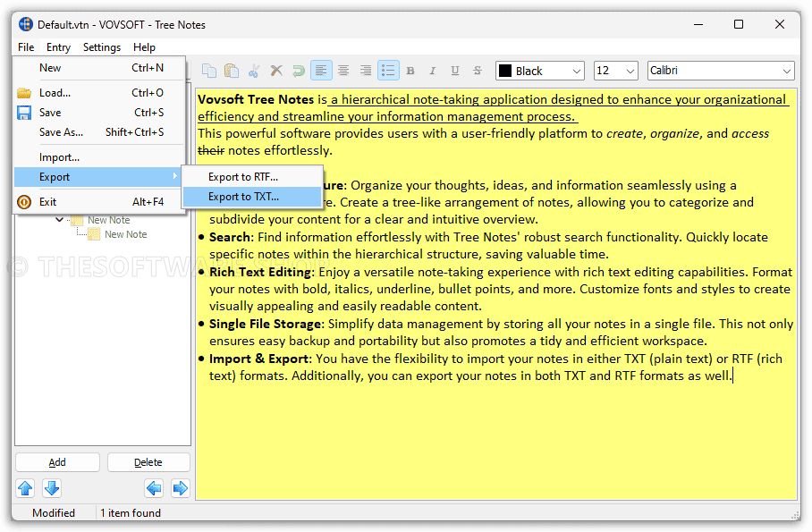This screenshot has width=812, height=532.
Task: Click the 'Search' bullet heading text
Action: [x=230, y=237]
